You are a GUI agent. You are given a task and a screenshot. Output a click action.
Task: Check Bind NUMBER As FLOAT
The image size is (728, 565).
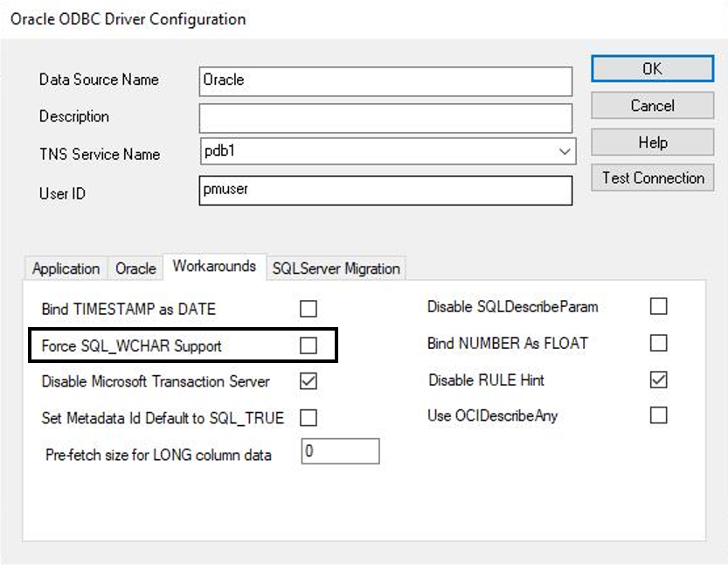point(658,343)
